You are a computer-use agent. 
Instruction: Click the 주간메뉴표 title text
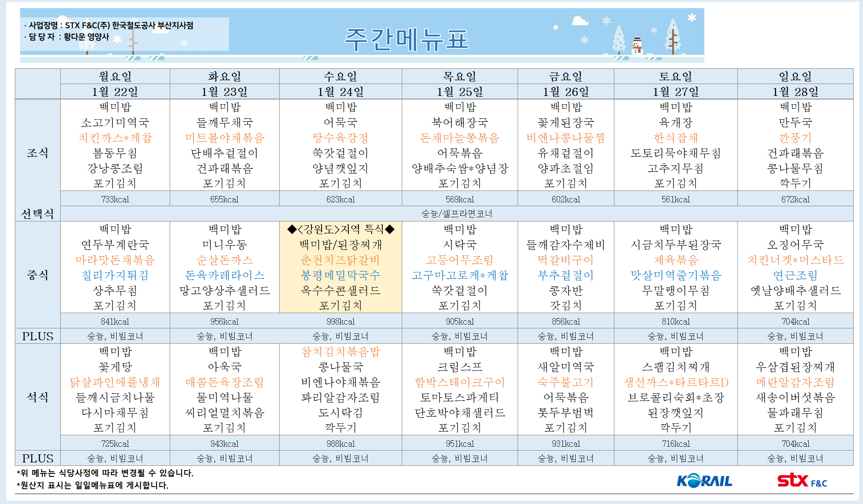coord(406,40)
